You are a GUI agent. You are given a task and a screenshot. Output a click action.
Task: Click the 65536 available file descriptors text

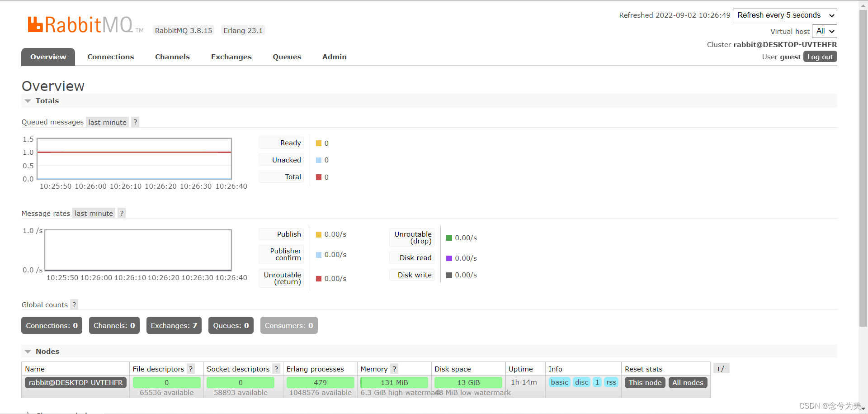166,393
